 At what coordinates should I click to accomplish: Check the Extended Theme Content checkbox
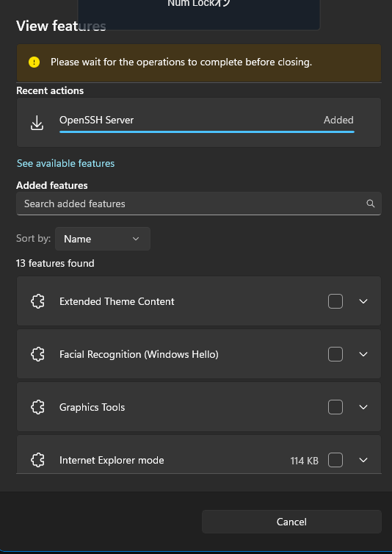335,301
